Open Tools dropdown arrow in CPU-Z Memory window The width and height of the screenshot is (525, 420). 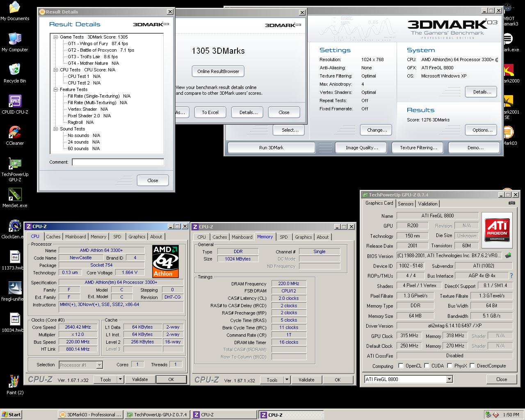click(287, 380)
